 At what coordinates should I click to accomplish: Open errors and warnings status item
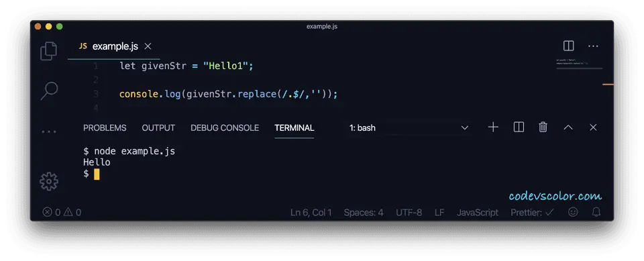click(62, 213)
